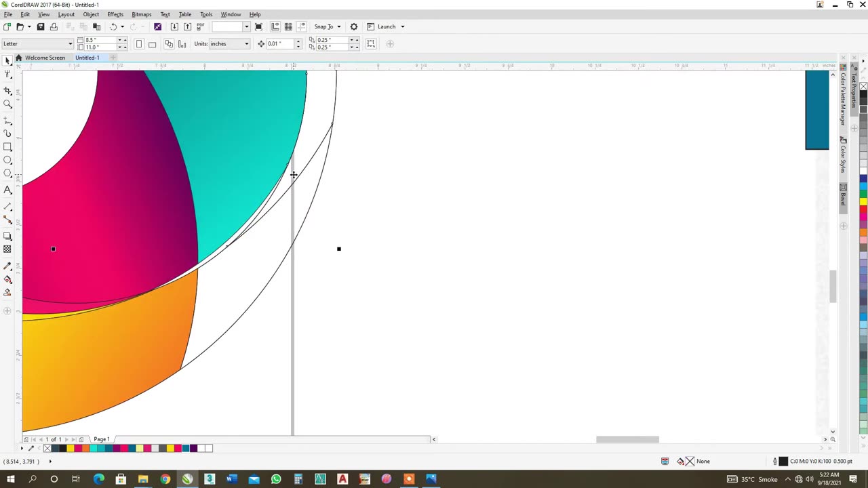This screenshot has width=868, height=488.
Task: Open the Object menu
Action: pos(91,14)
